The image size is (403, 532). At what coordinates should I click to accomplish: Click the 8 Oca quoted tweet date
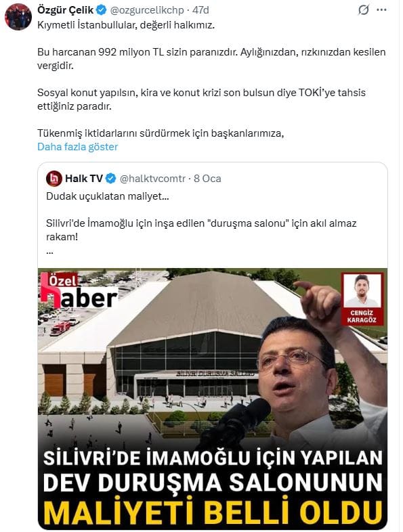tap(207, 179)
